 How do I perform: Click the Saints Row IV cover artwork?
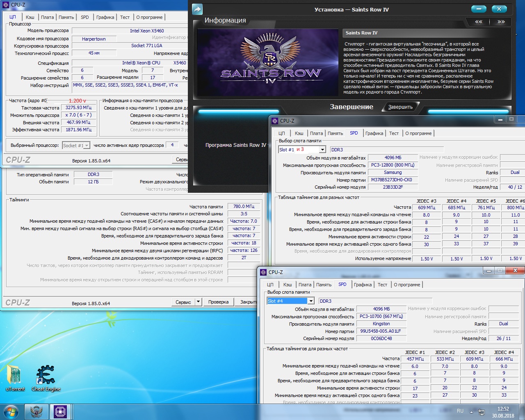tap(268, 62)
